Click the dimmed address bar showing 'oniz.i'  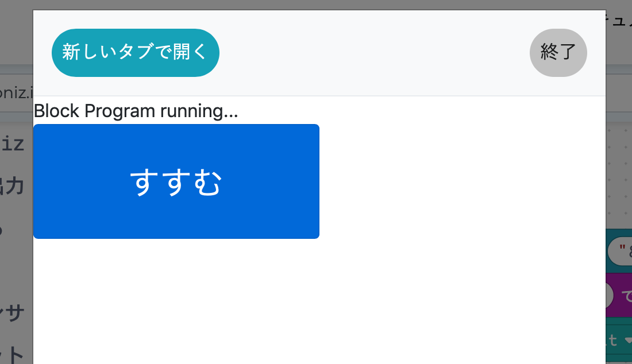pyautogui.click(x=16, y=93)
